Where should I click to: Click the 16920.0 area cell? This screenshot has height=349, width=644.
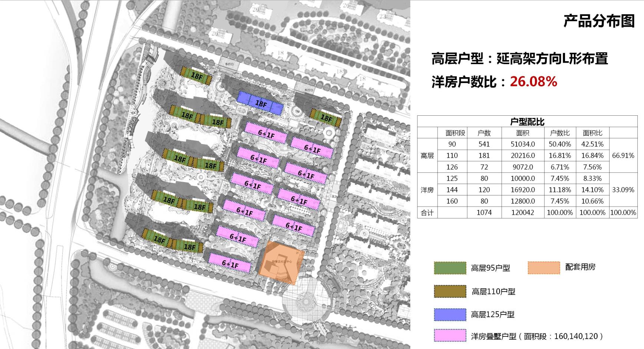(523, 190)
